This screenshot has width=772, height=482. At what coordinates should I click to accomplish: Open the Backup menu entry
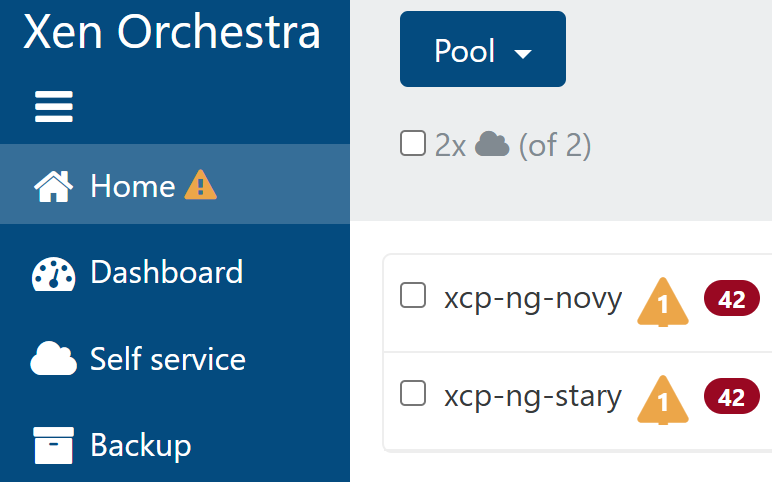click(140, 445)
